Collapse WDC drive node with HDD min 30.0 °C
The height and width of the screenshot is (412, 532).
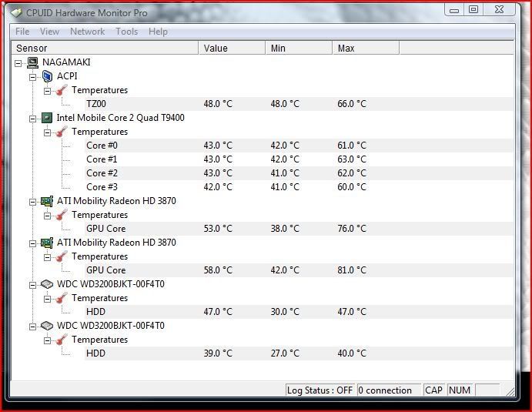click(x=32, y=285)
